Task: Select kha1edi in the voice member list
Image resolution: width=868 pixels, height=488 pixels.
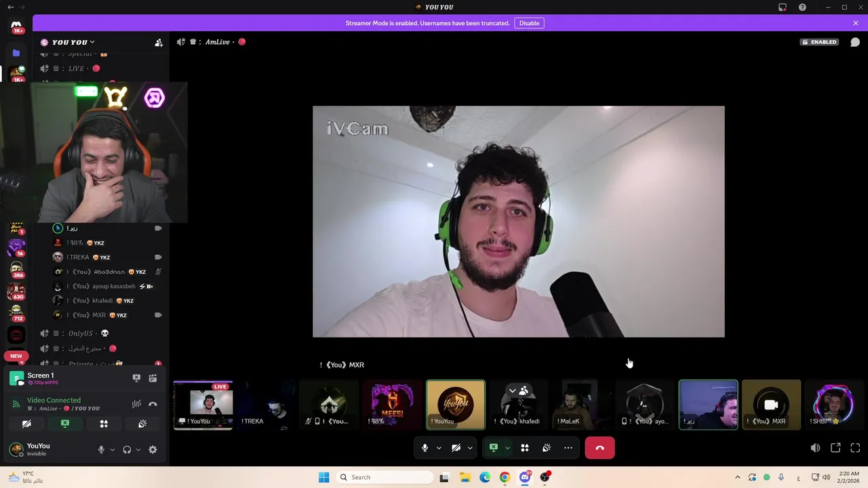Action: (x=108, y=300)
